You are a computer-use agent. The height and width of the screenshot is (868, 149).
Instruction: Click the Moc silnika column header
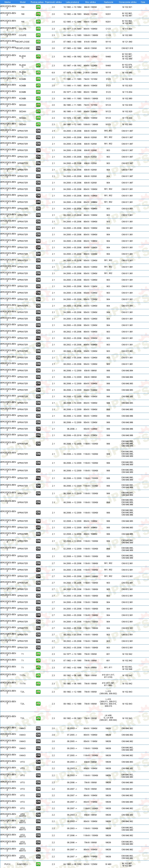tap(90, 2)
